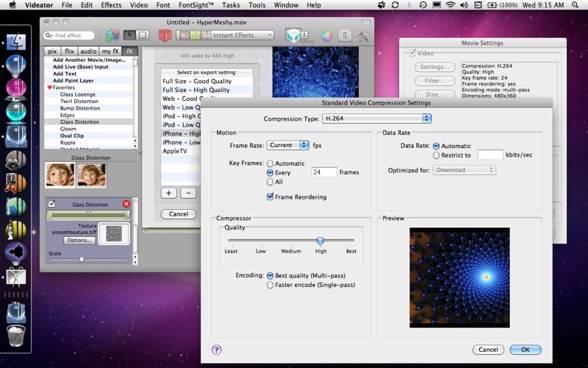This screenshot has height=368, width=588.
Task: Click Cancel in export settings sheet
Action: click(x=179, y=214)
